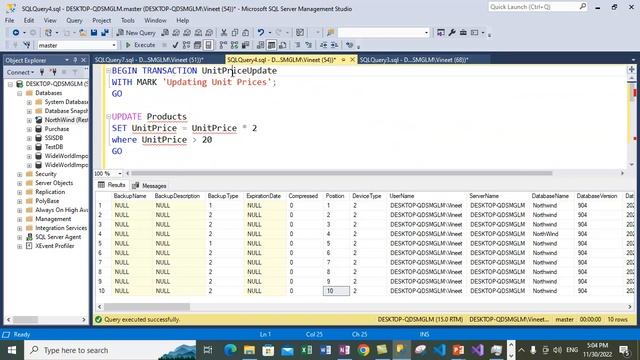Toggle Results to Grid icon

271,45
